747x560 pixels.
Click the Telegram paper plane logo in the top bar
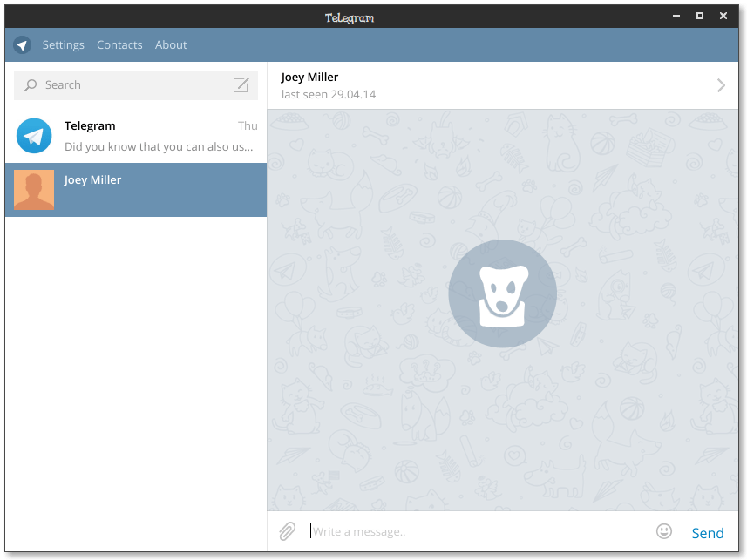click(x=23, y=45)
